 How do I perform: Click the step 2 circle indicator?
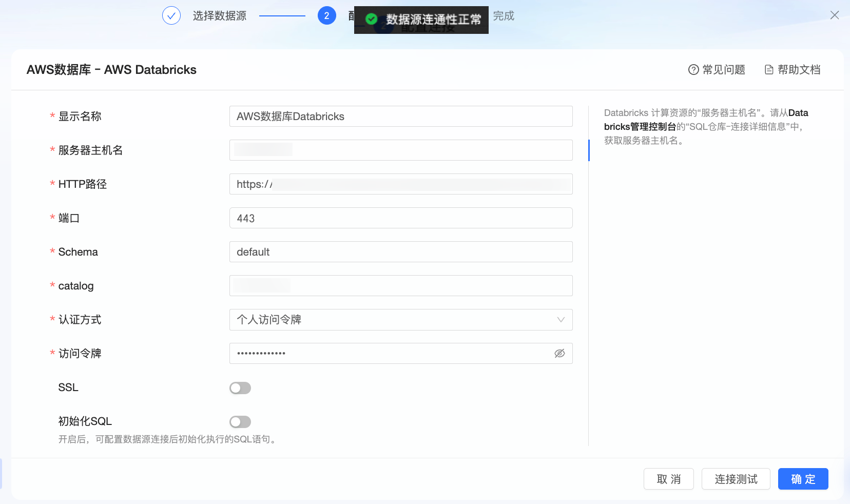(x=327, y=15)
